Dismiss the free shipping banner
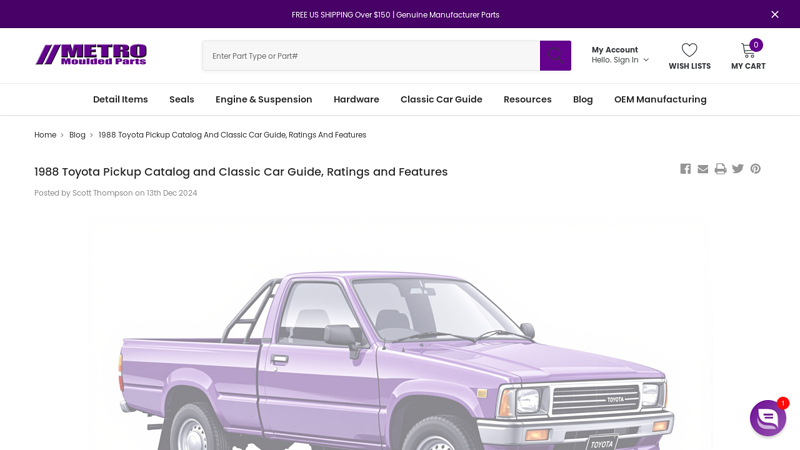Screen dimensions: 800x450 (774, 14)
